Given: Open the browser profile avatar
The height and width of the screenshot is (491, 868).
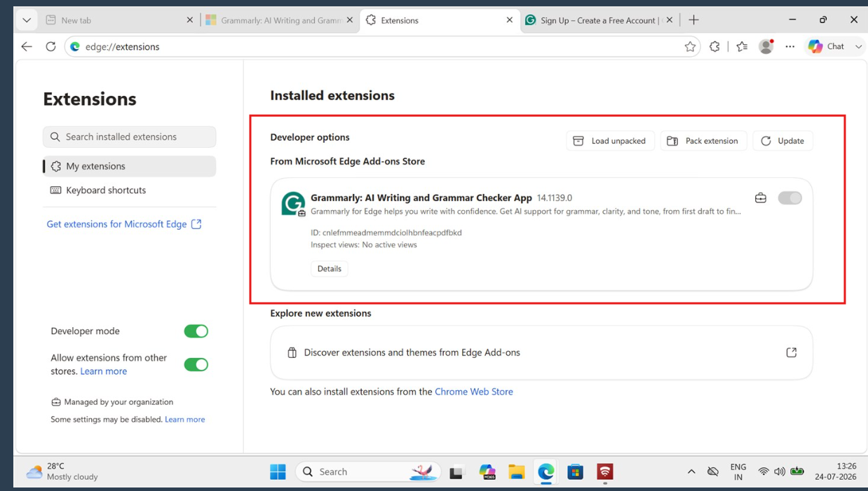Looking at the screenshot, I should pos(766,46).
